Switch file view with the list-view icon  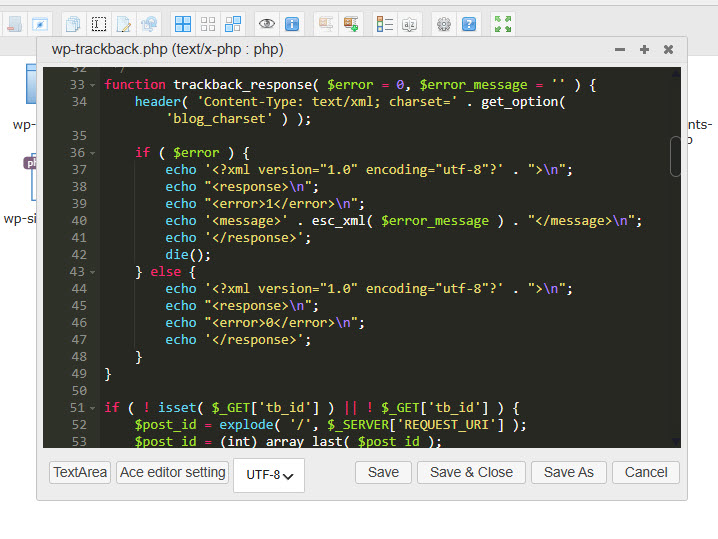pyautogui.click(x=385, y=24)
